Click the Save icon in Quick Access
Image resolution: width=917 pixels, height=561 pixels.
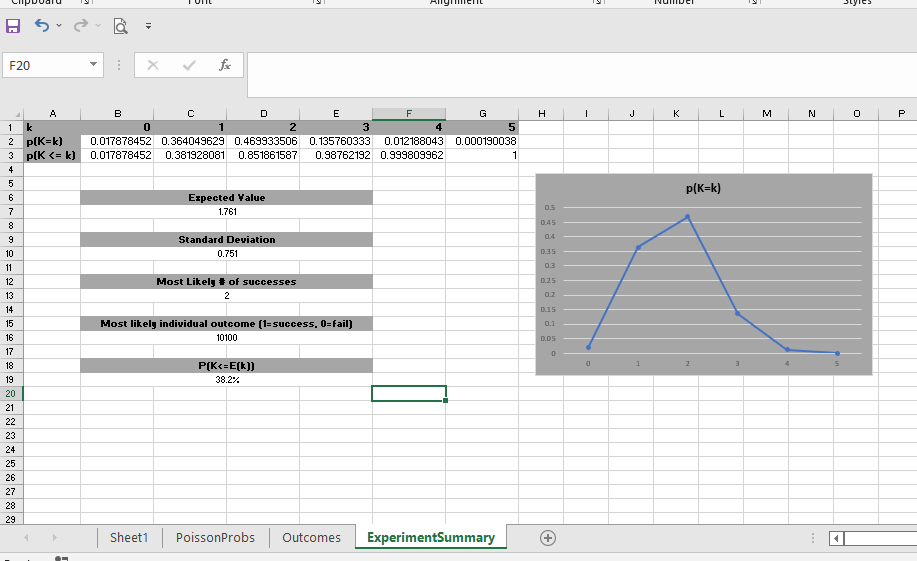14,23
